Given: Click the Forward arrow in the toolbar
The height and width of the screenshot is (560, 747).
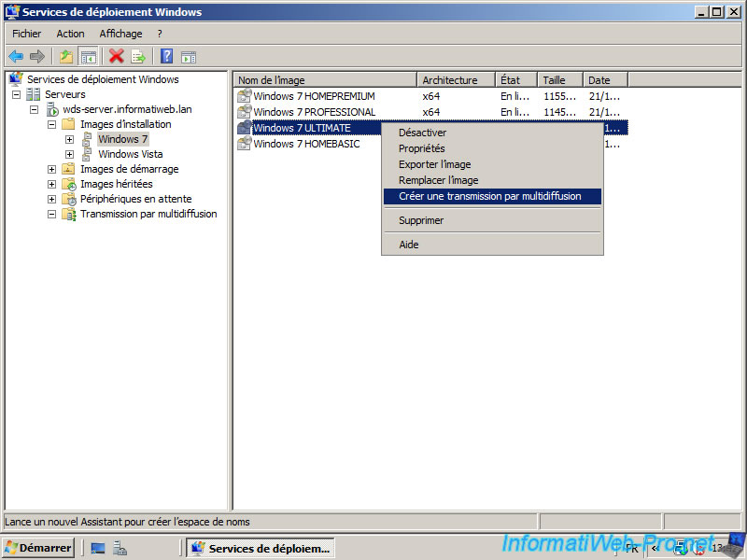Looking at the screenshot, I should click(37, 57).
